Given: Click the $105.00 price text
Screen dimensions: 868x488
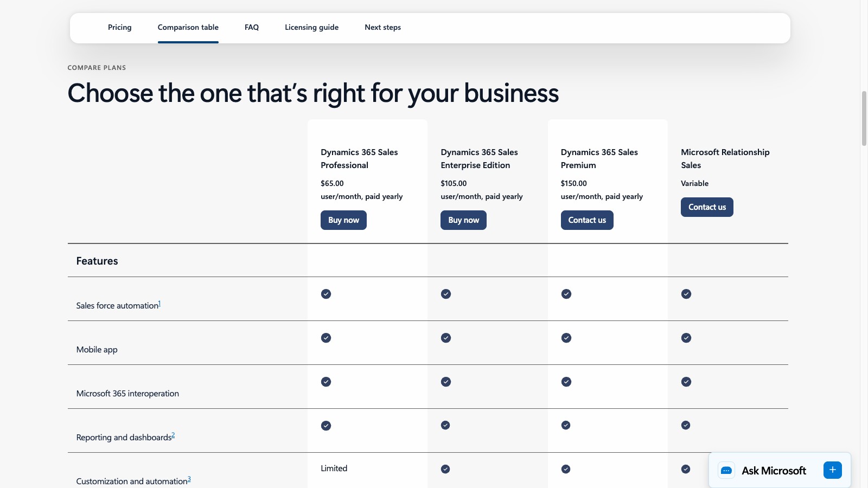Looking at the screenshot, I should (454, 183).
